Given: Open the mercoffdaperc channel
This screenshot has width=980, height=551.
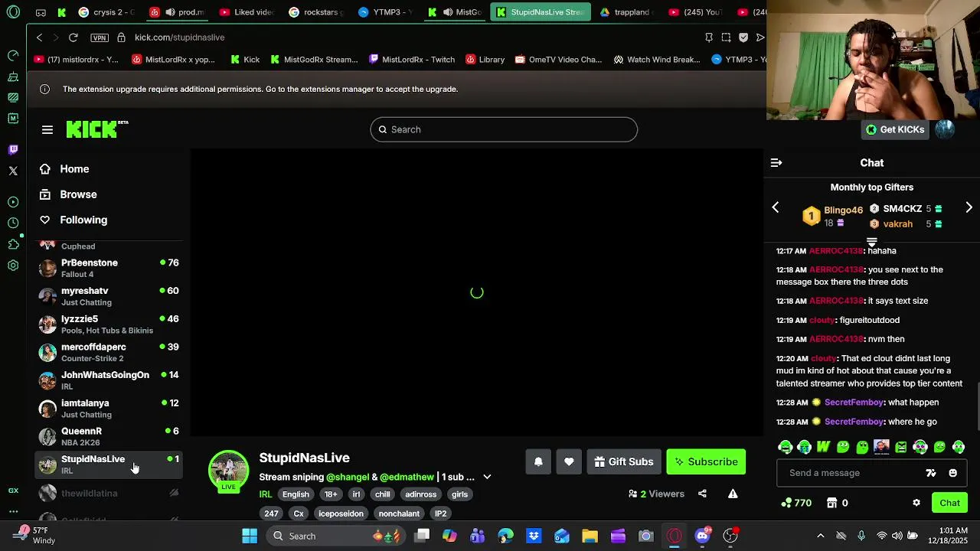Looking at the screenshot, I should pos(109,352).
